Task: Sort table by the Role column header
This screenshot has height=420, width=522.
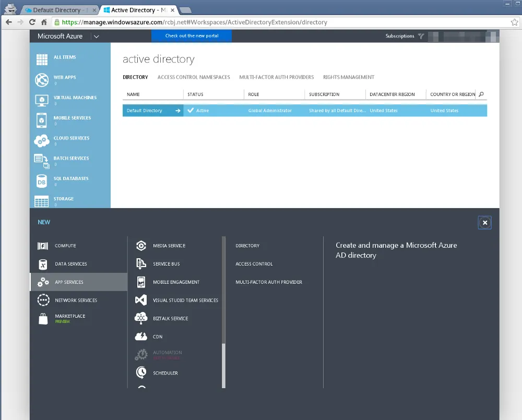Action: [x=275, y=94]
